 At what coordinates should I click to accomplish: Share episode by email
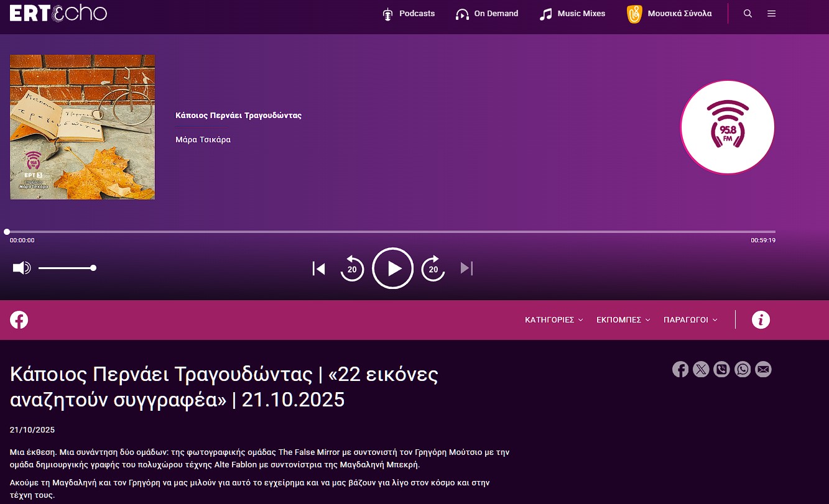click(x=763, y=370)
